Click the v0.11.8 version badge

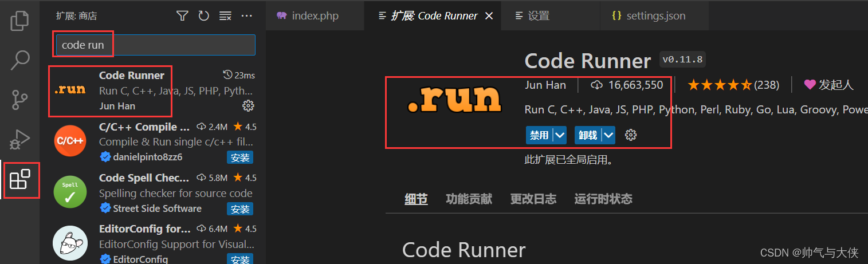coord(682,59)
